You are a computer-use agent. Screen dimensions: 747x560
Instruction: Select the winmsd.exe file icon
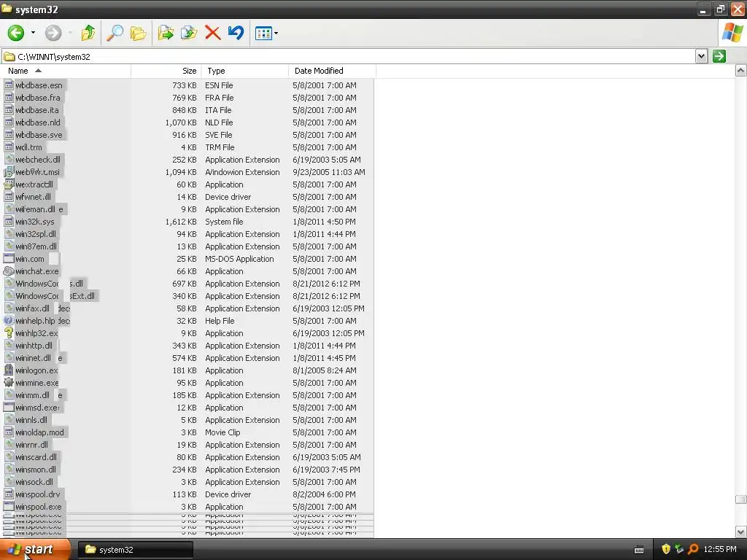coord(8,408)
